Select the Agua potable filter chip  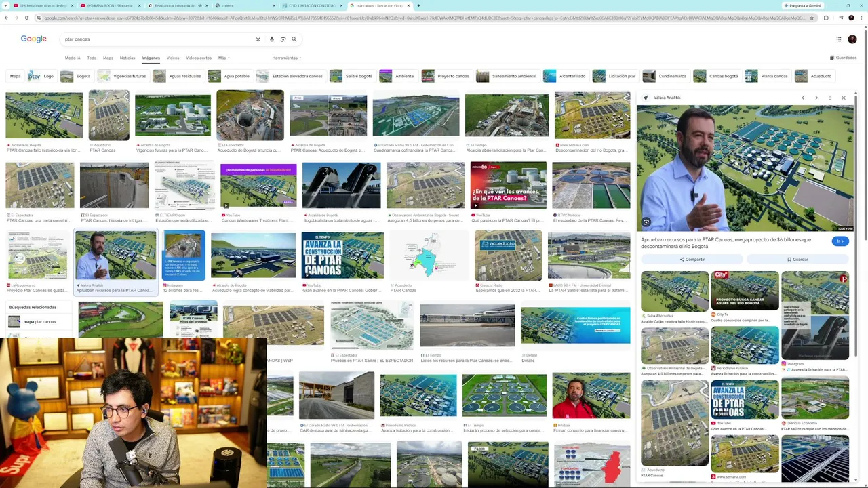[x=229, y=76]
